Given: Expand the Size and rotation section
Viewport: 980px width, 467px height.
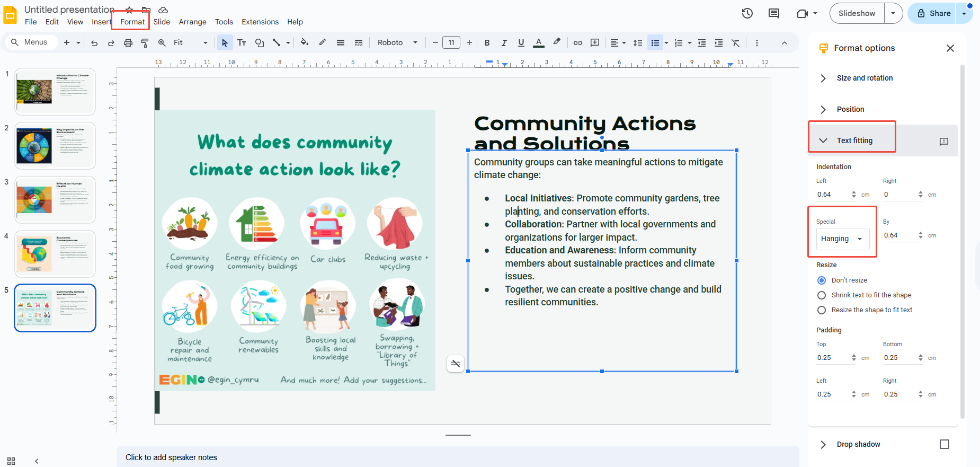Looking at the screenshot, I should click(865, 78).
